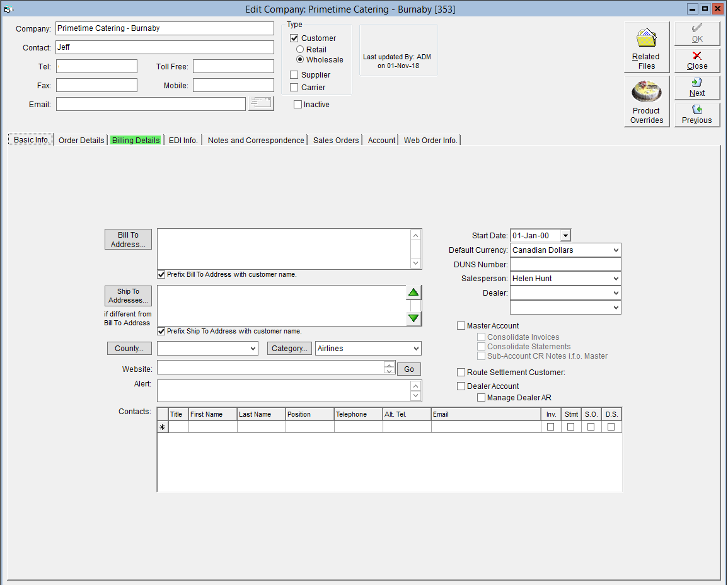Check the Master Account box
The width and height of the screenshot is (728, 585).
[461, 325]
